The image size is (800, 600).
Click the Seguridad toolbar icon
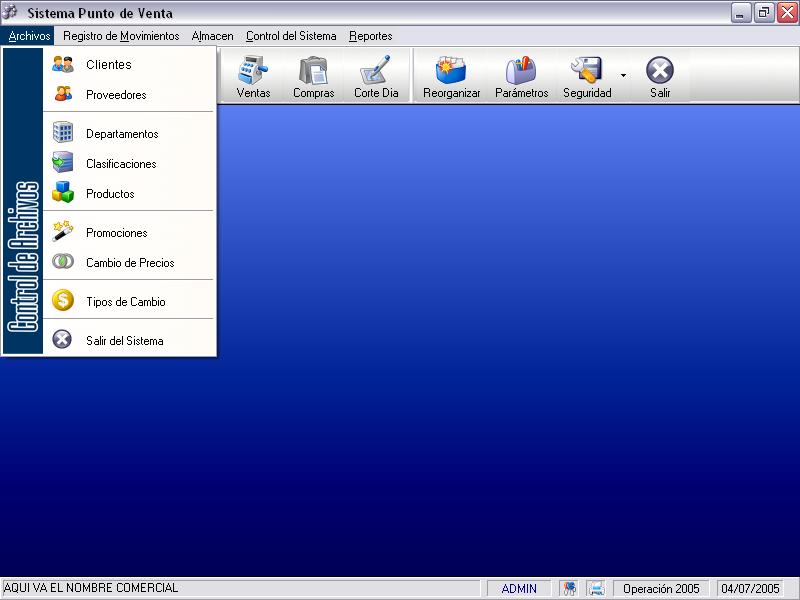[x=586, y=77]
